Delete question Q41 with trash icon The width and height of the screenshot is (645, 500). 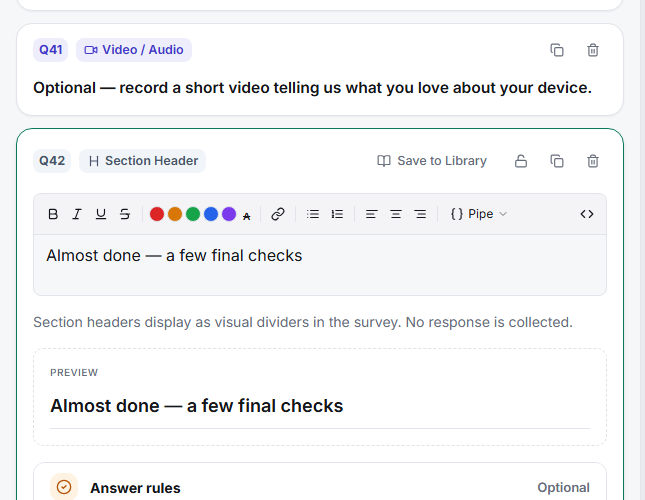[x=593, y=50]
